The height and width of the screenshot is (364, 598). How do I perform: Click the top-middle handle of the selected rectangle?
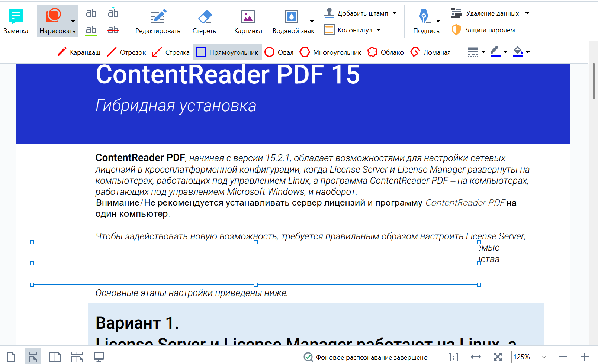255,242
